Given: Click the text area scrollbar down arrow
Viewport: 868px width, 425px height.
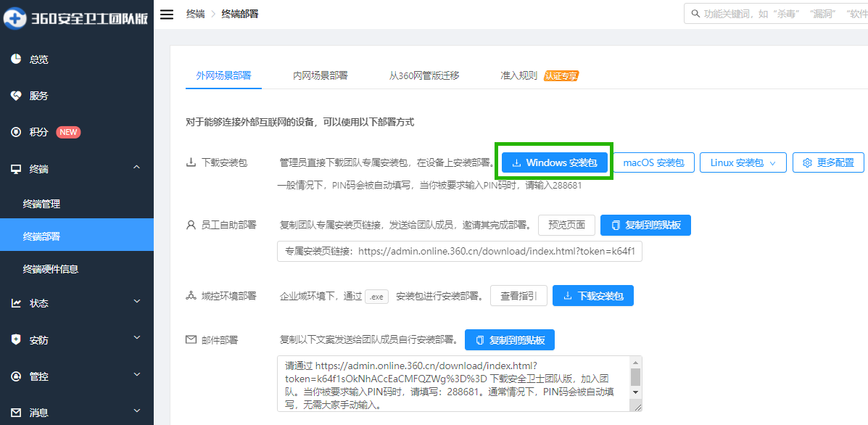Looking at the screenshot, I should 635,391.
